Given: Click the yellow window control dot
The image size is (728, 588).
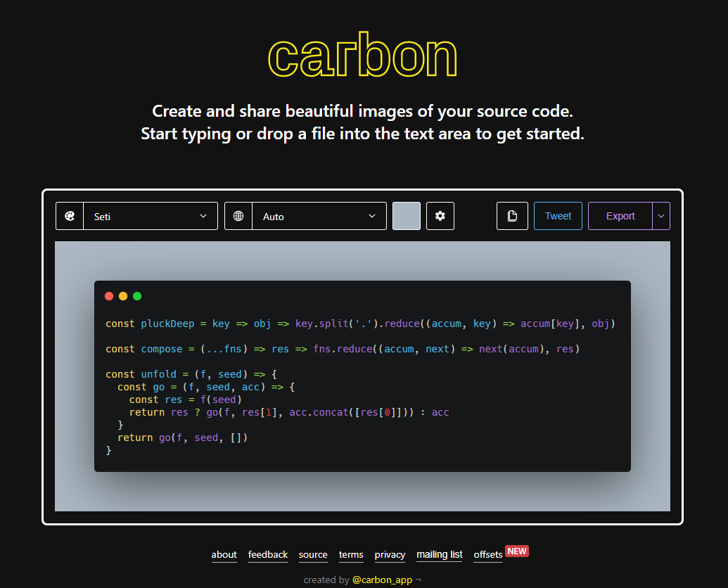Looking at the screenshot, I should click(x=123, y=296).
